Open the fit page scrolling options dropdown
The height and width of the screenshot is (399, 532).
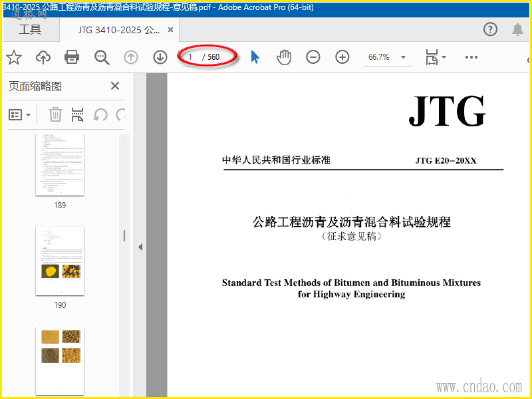click(436, 57)
